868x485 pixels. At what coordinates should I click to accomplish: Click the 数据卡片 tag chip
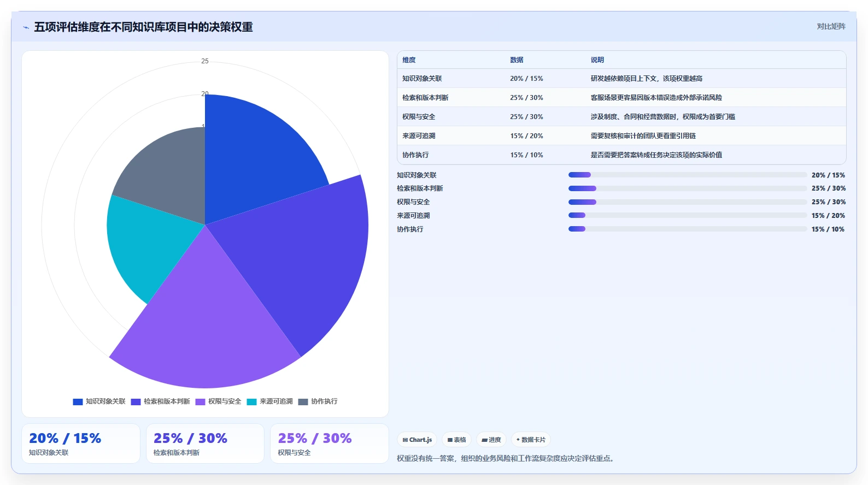pyautogui.click(x=531, y=440)
